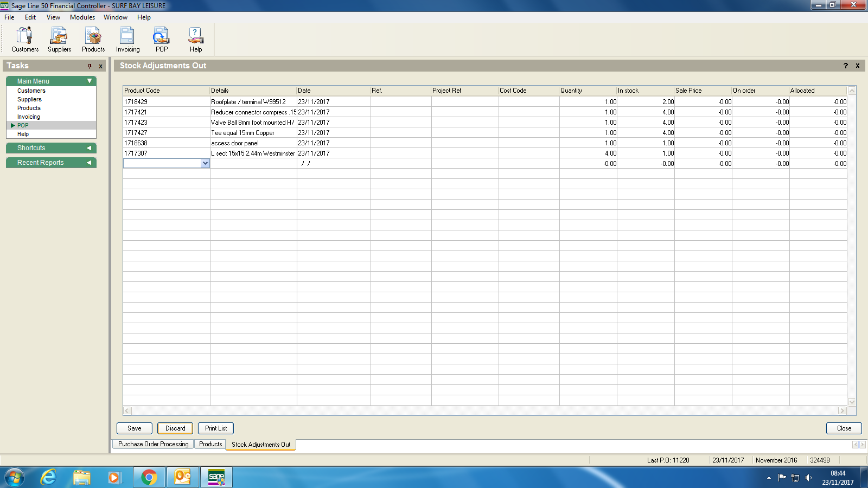Click the Help toolbar icon

coord(196,40)
